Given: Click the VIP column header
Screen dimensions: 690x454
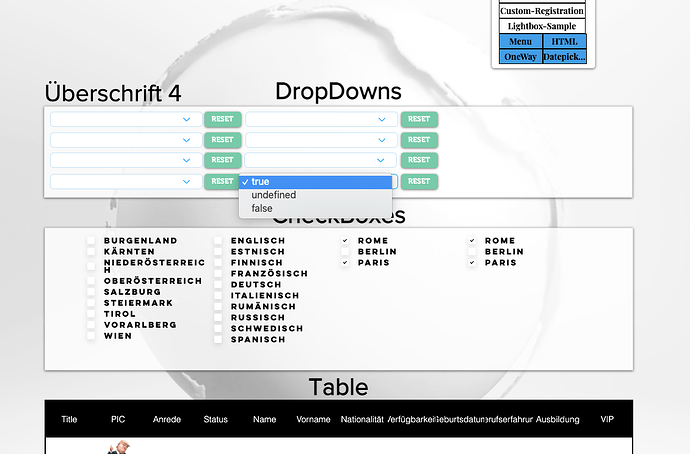Looking at the screenshot, I should [x=607, y=419].
